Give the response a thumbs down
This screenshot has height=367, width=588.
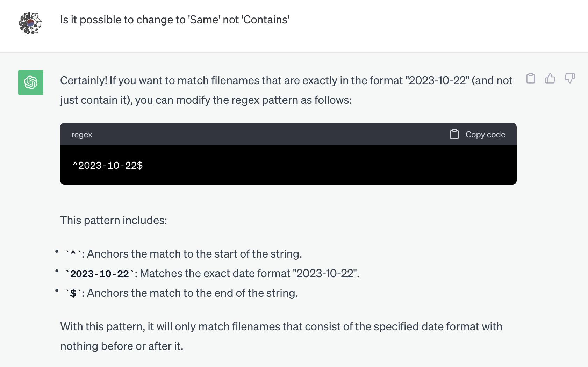[569, 78]
